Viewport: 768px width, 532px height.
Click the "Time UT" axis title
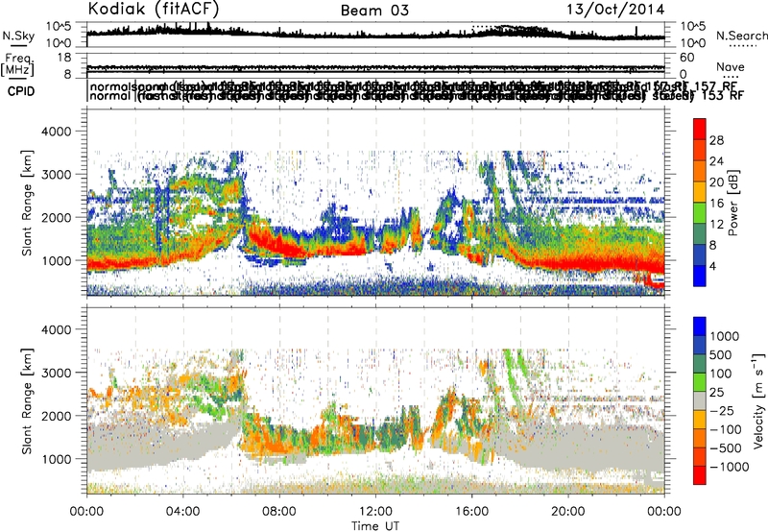coord(375,526)
